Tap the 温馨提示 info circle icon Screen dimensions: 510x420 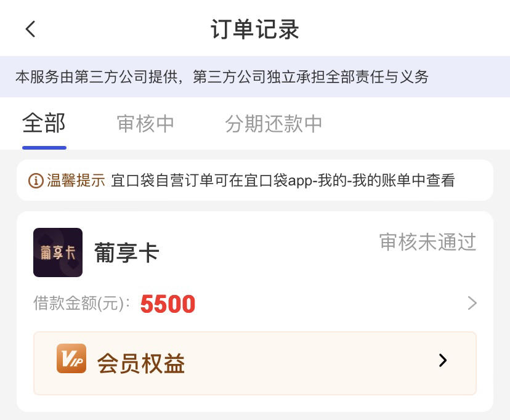point(36,180)
